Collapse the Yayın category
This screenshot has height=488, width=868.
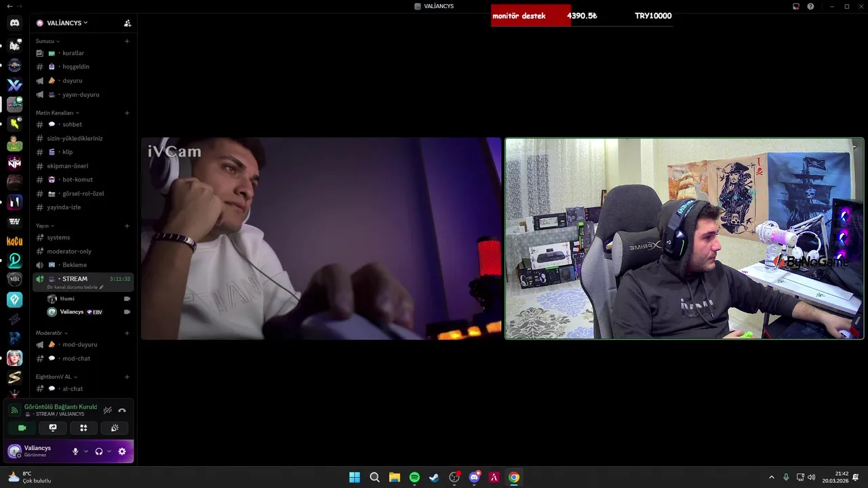[x=45, y=226]
